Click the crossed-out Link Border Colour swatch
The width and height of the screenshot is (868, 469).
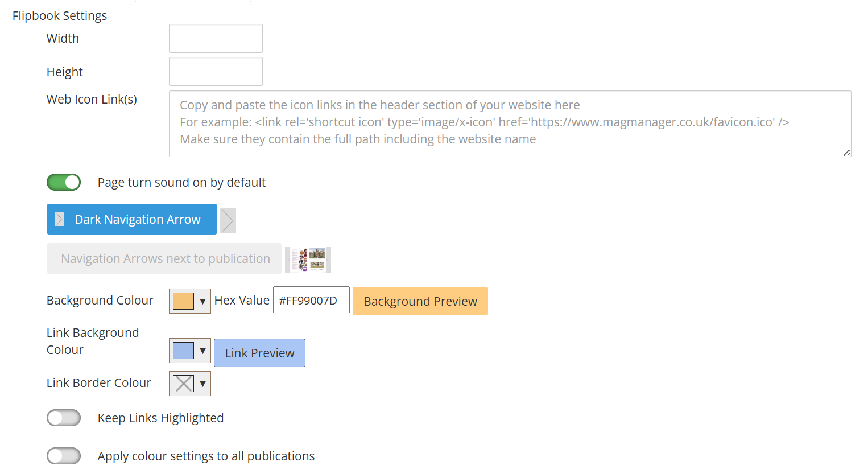[183, 384]
